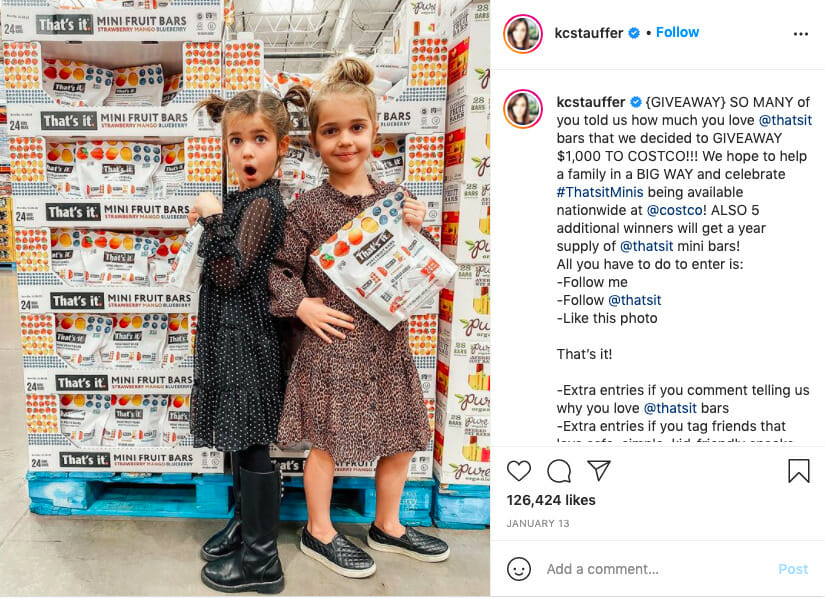The width and height of the screenshot is (825, 598).
Task: Share post with paper plane icon
Action: (599, 470)
